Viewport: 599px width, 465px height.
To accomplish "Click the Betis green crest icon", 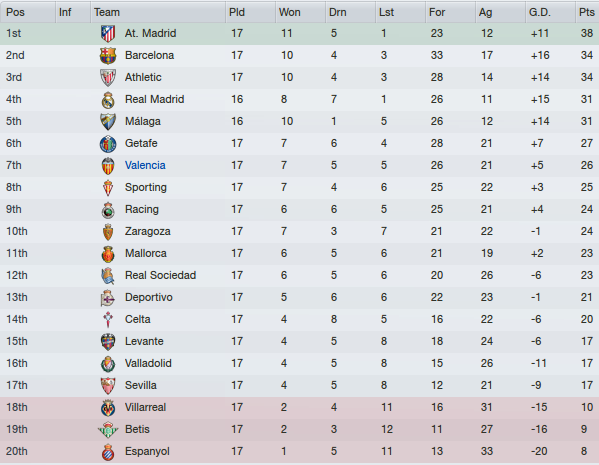I will [x=108, y=430].
